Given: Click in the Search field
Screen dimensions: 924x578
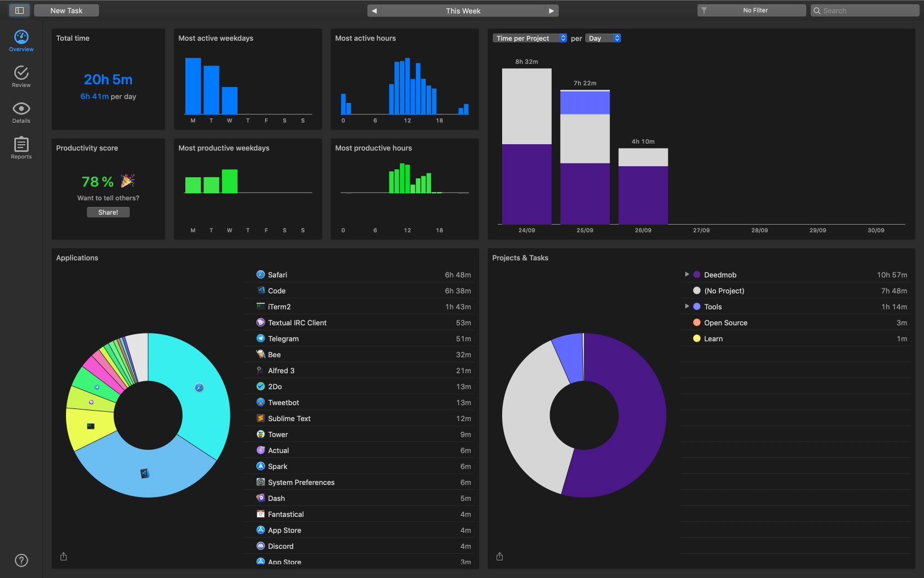Looking at the screenshot, I should coord(865,10).
